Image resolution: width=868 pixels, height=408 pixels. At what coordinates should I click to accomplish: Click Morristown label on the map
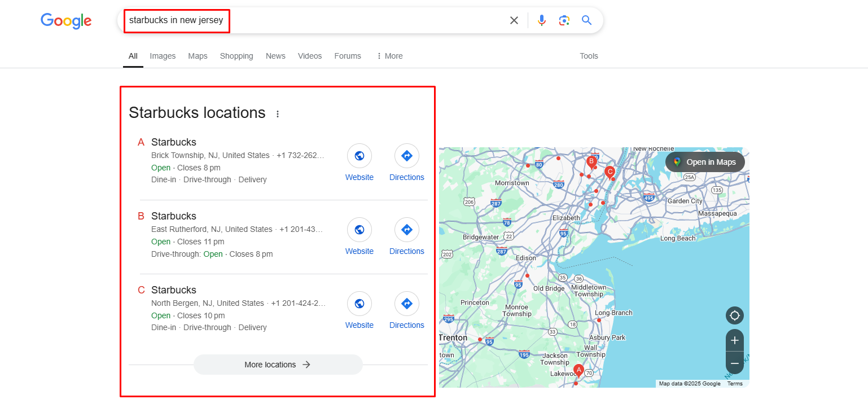tap(512, 183)
